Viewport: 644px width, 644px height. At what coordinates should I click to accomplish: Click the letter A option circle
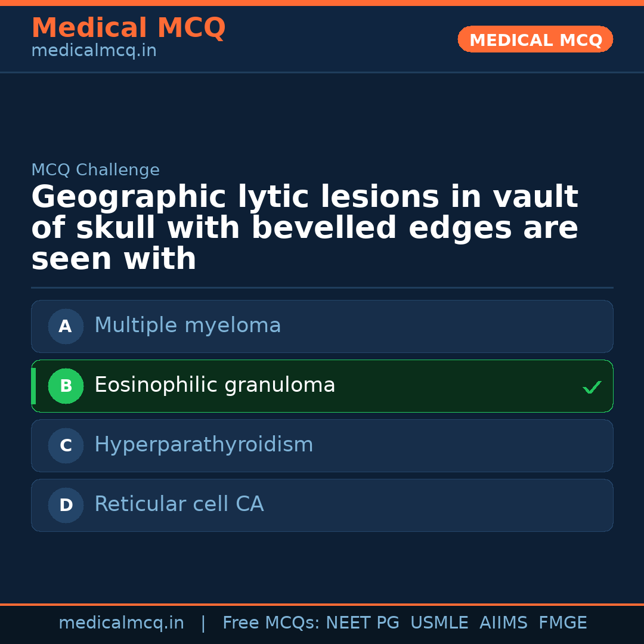(66, 326)
